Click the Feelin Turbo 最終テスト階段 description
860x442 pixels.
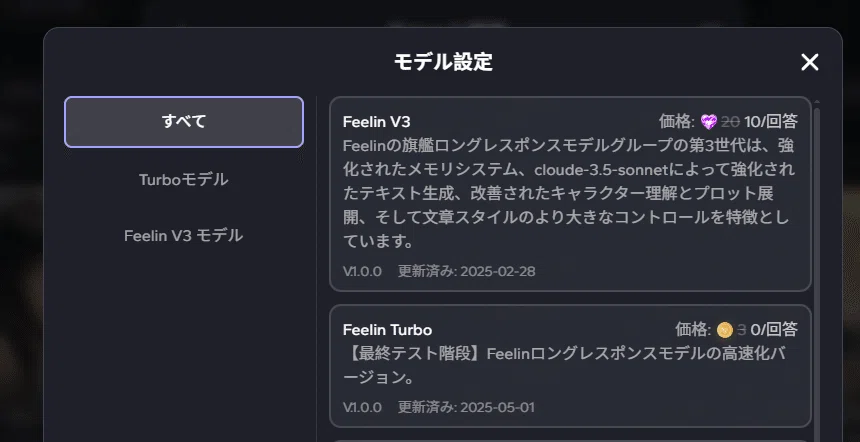(x=564, y=365)
